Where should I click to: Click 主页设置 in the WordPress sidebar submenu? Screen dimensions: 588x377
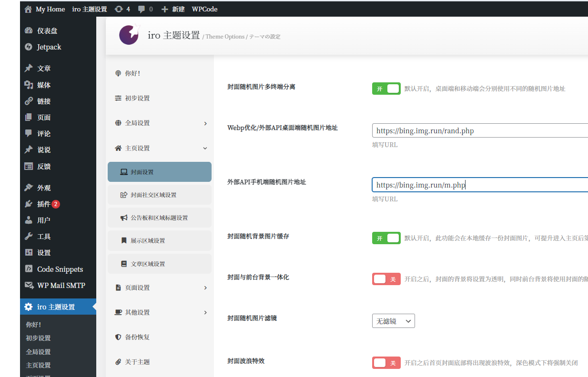coord(38,366)
